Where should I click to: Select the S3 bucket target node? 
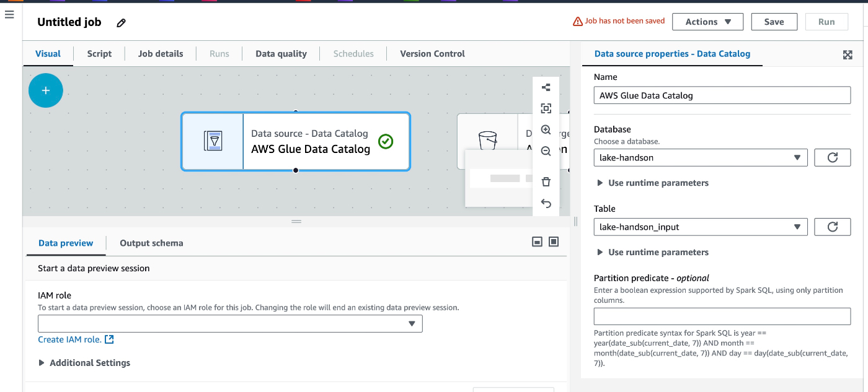coord(487,141)
